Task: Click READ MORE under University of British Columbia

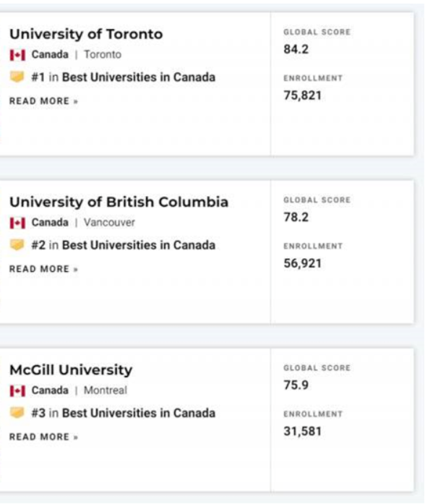Action: tap(43, 269)
